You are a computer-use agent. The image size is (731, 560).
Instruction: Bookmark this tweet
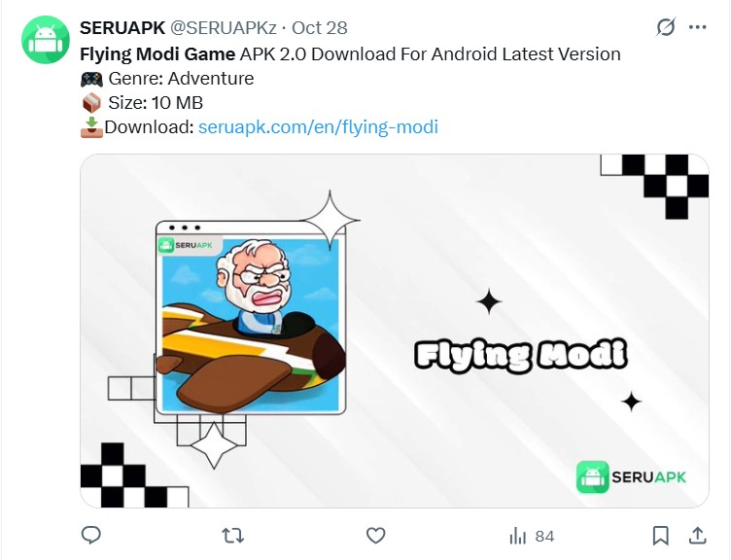pyautogui.click(x=660, y=536)
